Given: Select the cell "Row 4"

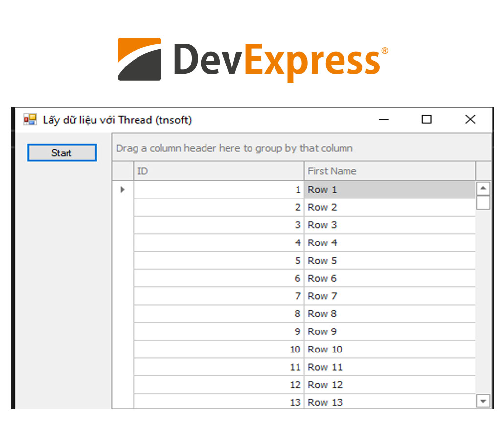Looking at the screenshot, I should pyautogui.click(x=389, y=243).
